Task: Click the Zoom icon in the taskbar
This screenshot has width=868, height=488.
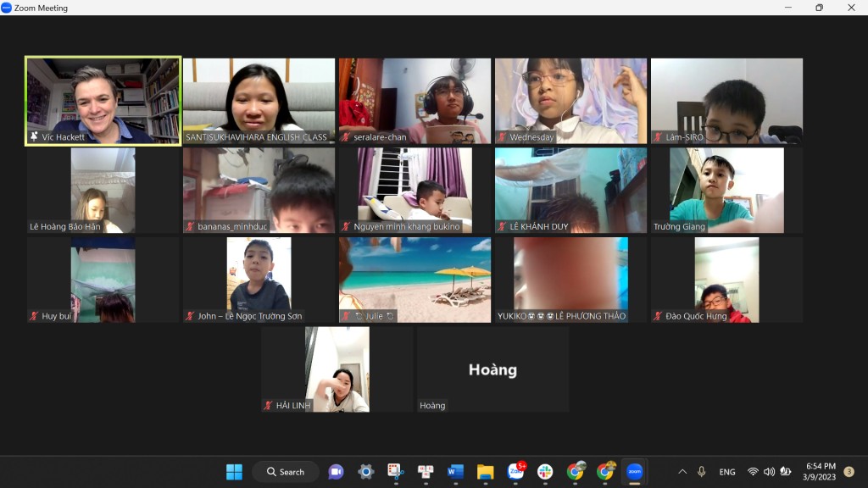Action: [634, 472]
